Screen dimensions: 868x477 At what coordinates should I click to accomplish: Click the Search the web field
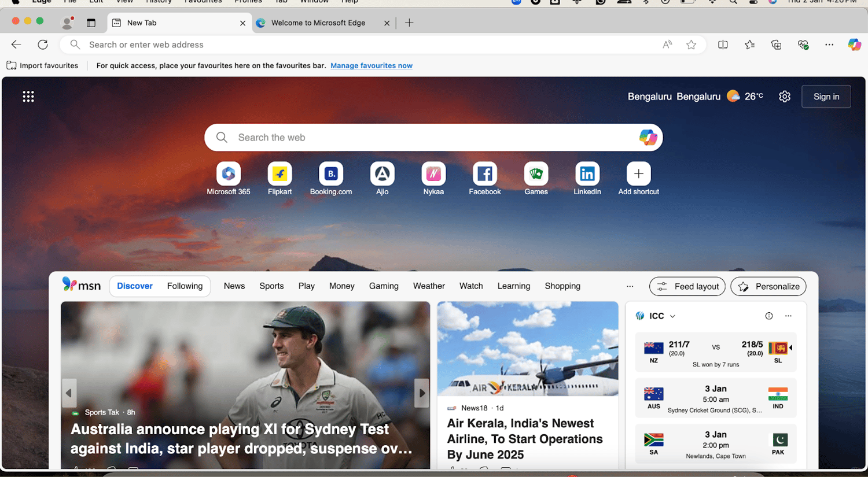(x=405, y=137)
